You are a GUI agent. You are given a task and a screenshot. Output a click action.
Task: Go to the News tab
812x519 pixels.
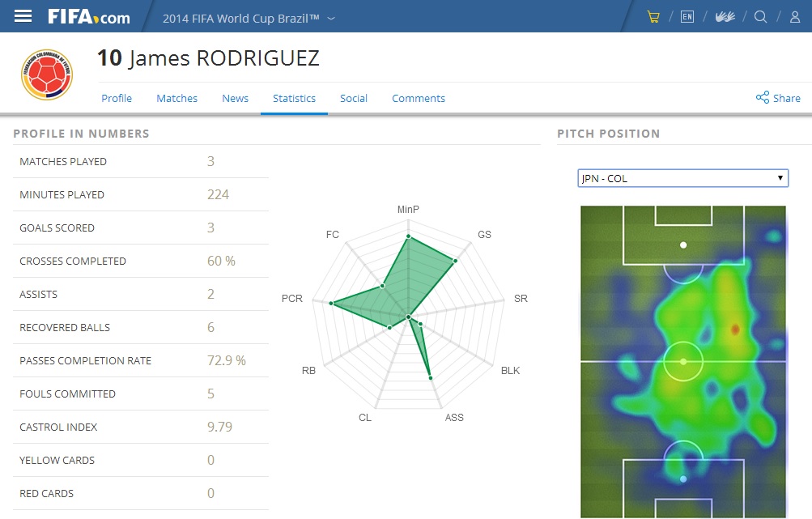(235, 98)
